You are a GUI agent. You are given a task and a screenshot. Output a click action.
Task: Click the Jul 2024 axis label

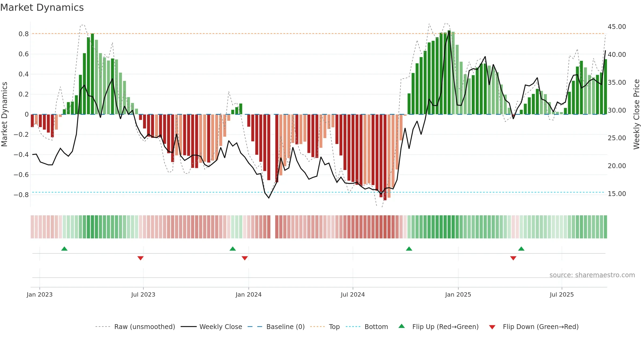tap(353, 294)
